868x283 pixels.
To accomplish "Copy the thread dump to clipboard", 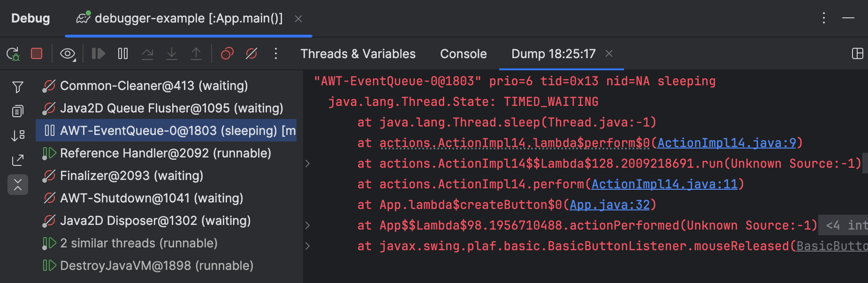I will pos(18,111).
